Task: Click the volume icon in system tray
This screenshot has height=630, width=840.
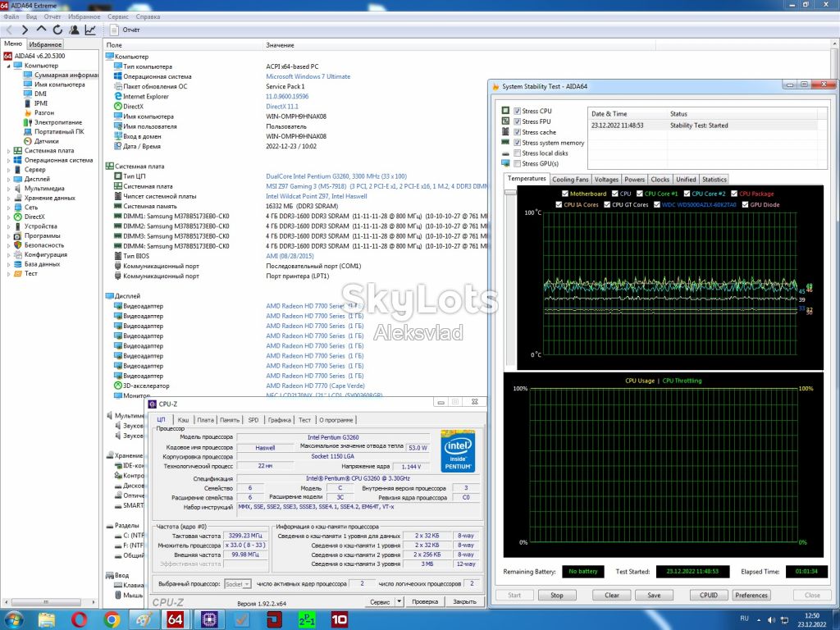Action: pyautogui.click(x=771, y=620)
